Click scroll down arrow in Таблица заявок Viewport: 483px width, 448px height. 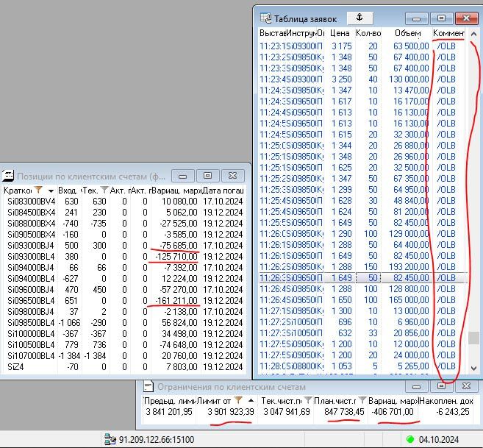[x=473, y=368]
